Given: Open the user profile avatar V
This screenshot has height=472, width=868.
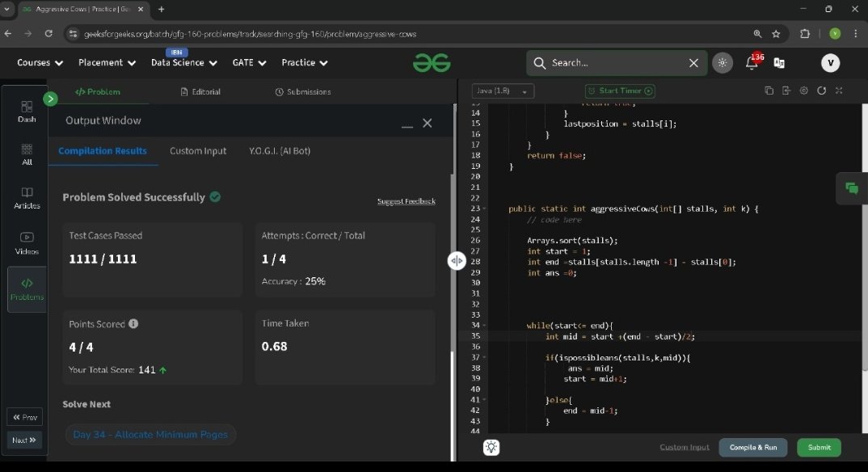Looking at the screenshot, I should 830,63.
